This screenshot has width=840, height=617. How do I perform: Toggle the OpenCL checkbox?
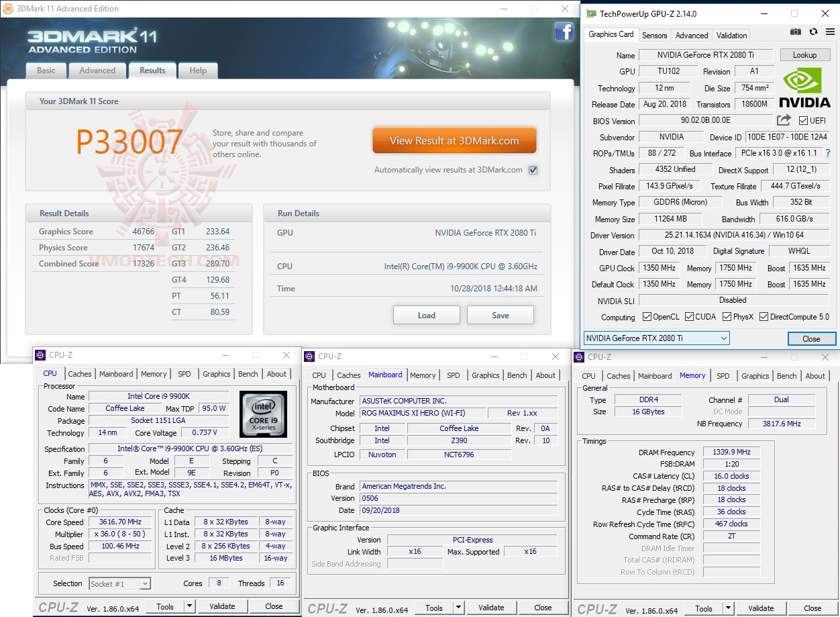point(647,317)
